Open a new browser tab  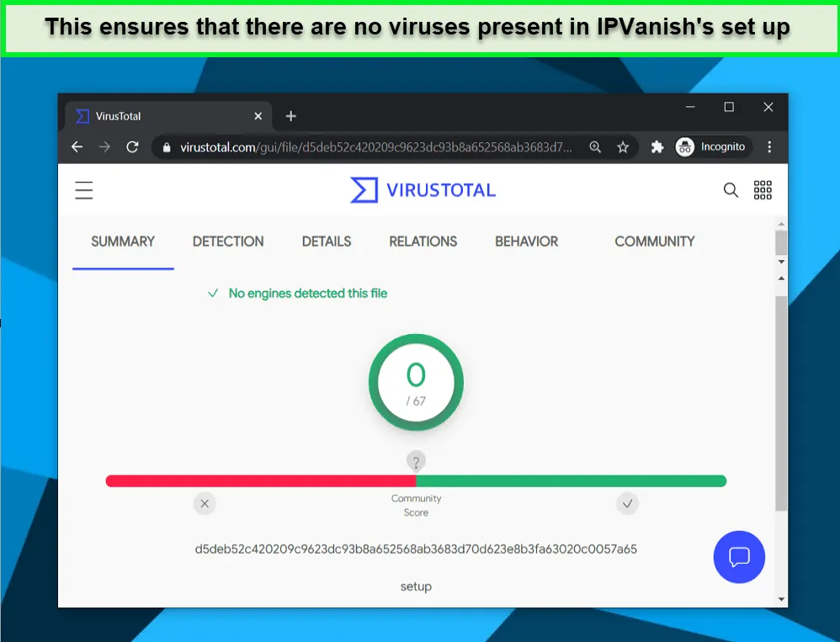click(291, 116)
